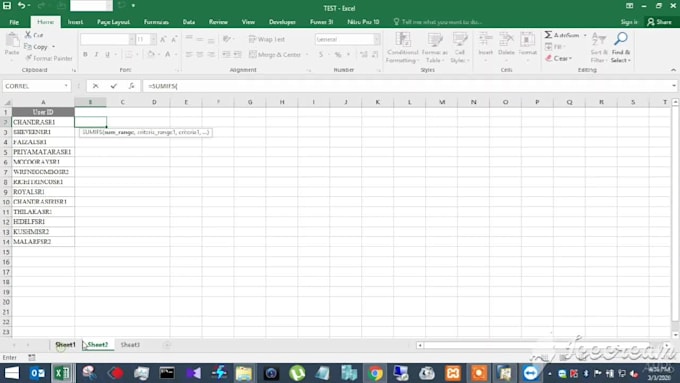680x383 pixels.
Task: Open Clipboard group dialog launcher
Action: pos(74,70)
